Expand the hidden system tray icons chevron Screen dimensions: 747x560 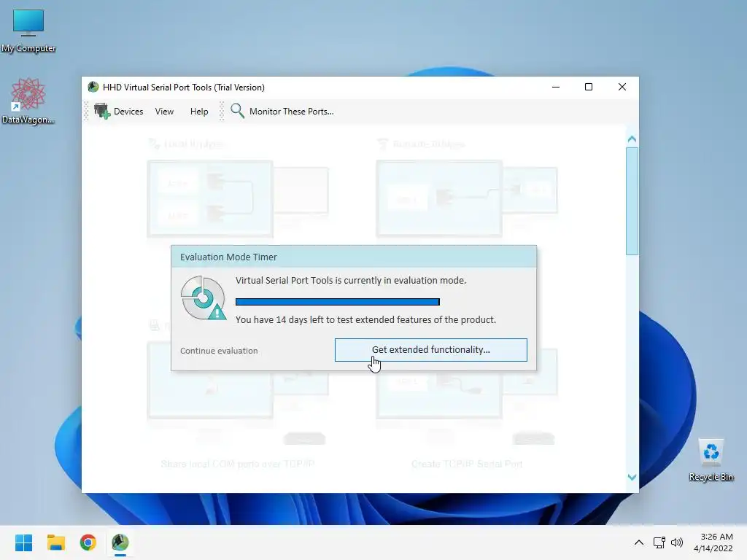coord(639,542)
